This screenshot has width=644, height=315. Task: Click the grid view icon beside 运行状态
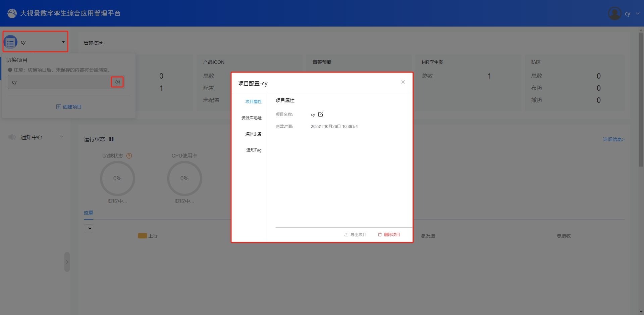tap(111, 139)
